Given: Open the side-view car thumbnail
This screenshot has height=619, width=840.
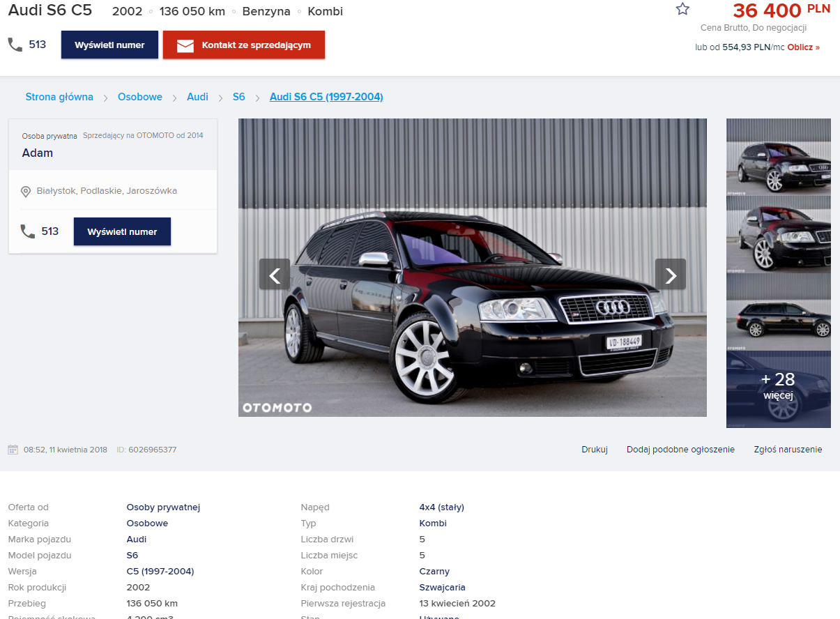Looking at the screenshot, I should (778, 312).
